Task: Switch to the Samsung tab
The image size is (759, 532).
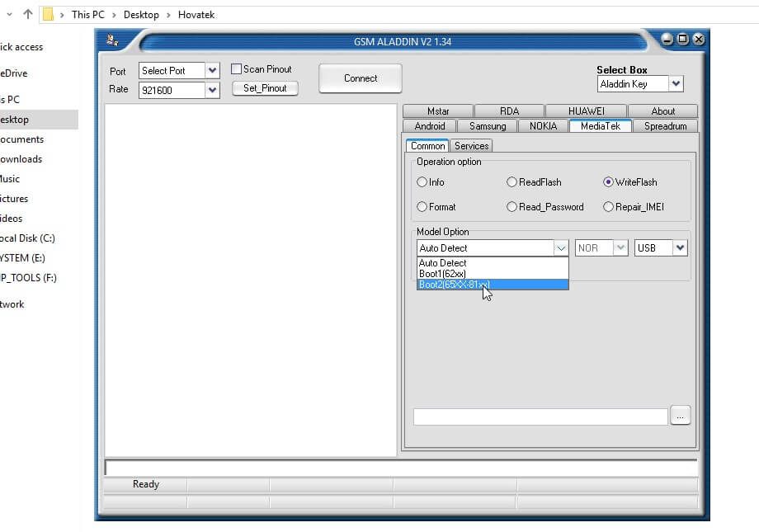Action: click(x=488, y=126)
